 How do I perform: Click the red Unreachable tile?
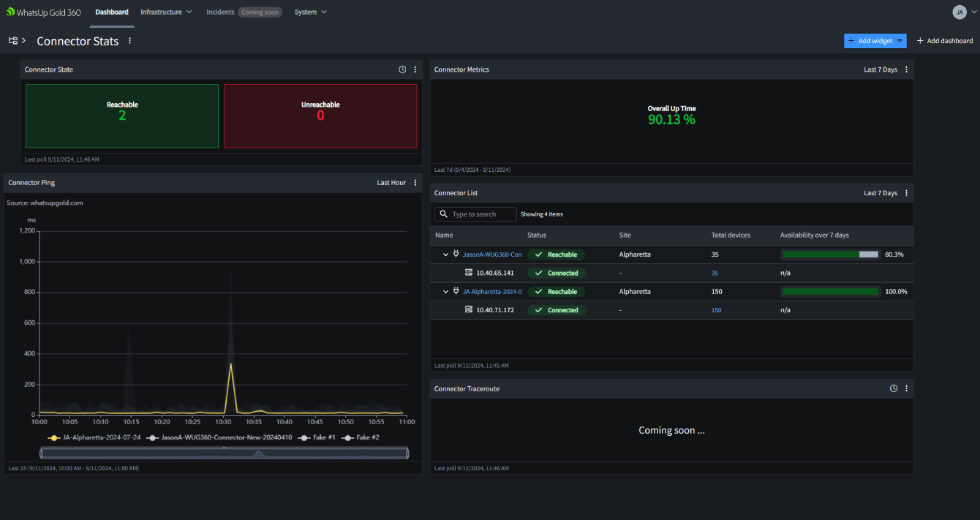click(x=320, y=116)
